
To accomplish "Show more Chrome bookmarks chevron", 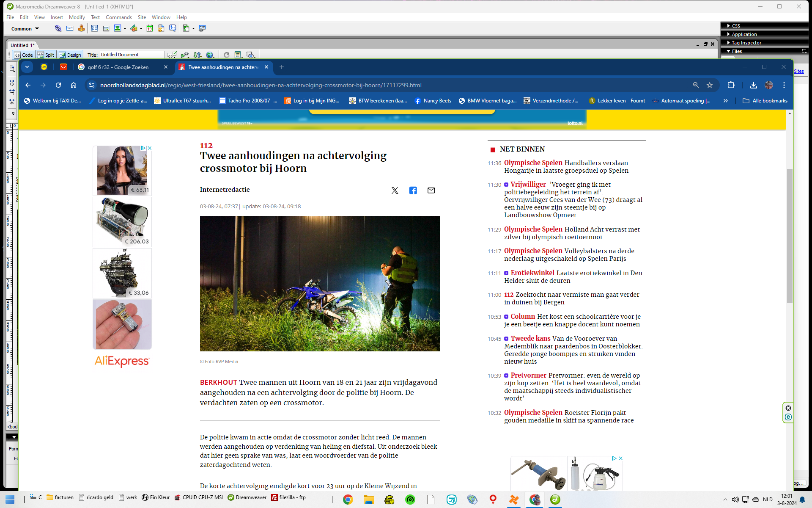I will pyautogui.click(x=726, y=101).
